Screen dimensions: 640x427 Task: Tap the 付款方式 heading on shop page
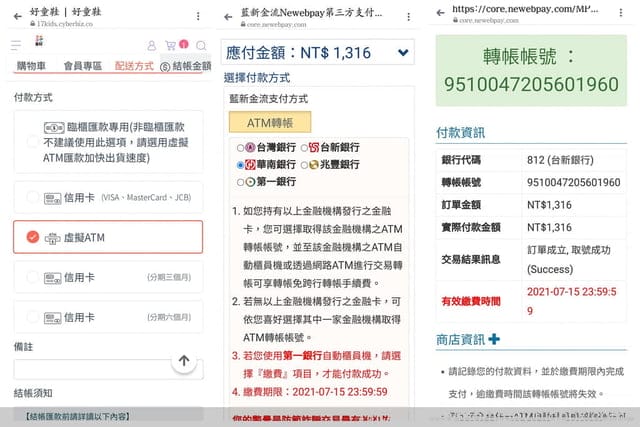coord(33,98)
